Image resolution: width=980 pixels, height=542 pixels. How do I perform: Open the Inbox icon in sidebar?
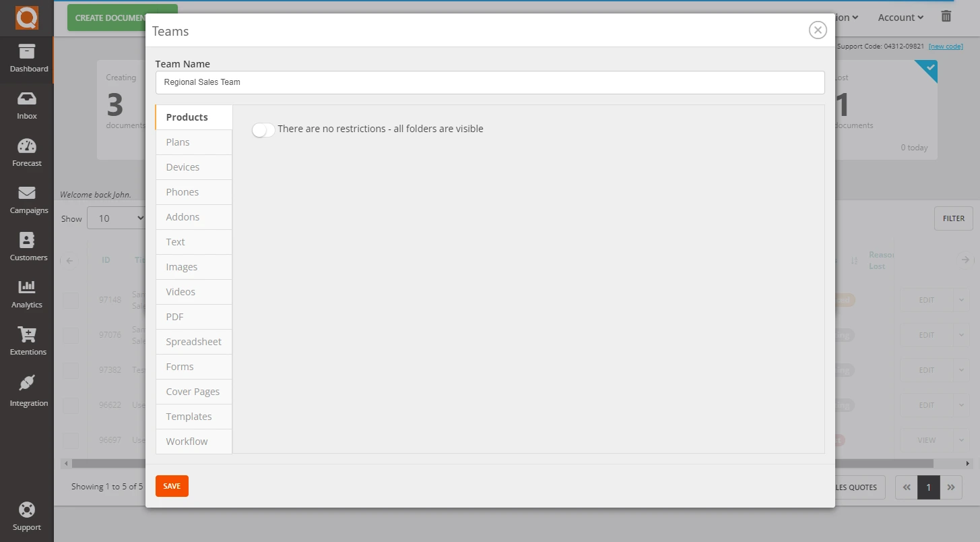[27, 99]
